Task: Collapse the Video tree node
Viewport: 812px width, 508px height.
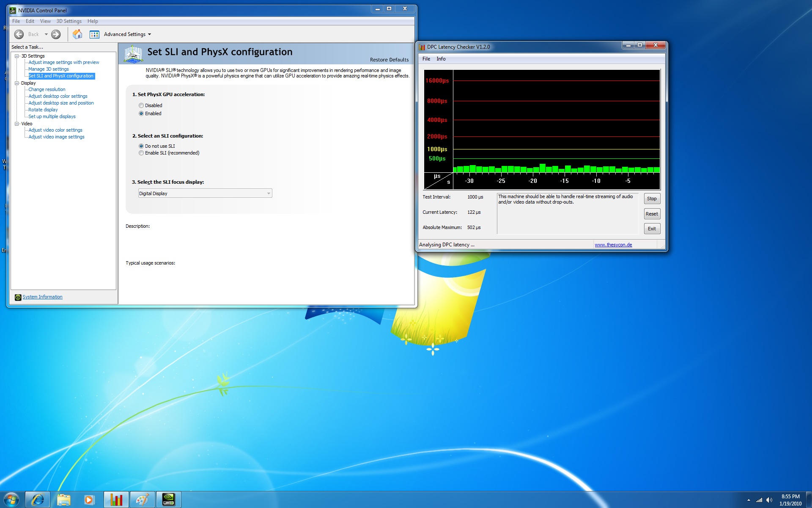Action: (17, 124)
